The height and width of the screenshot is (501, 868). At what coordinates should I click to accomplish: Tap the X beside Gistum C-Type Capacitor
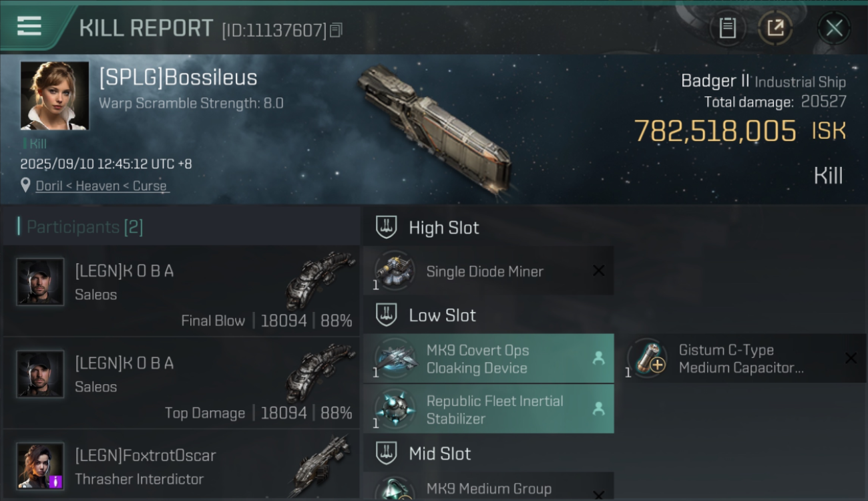[851, 359]
